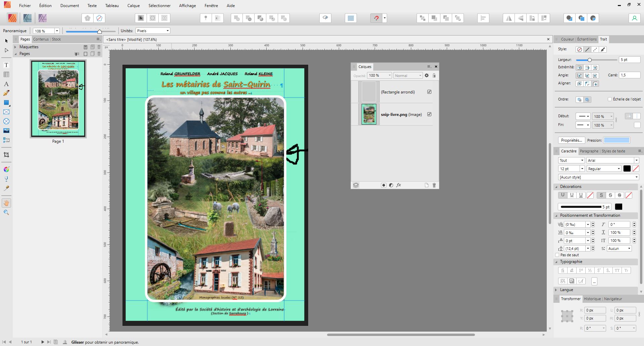644x346 pixels.
Task: Open the zoom percentage 108 % dropdown
Action: (57, 31)
